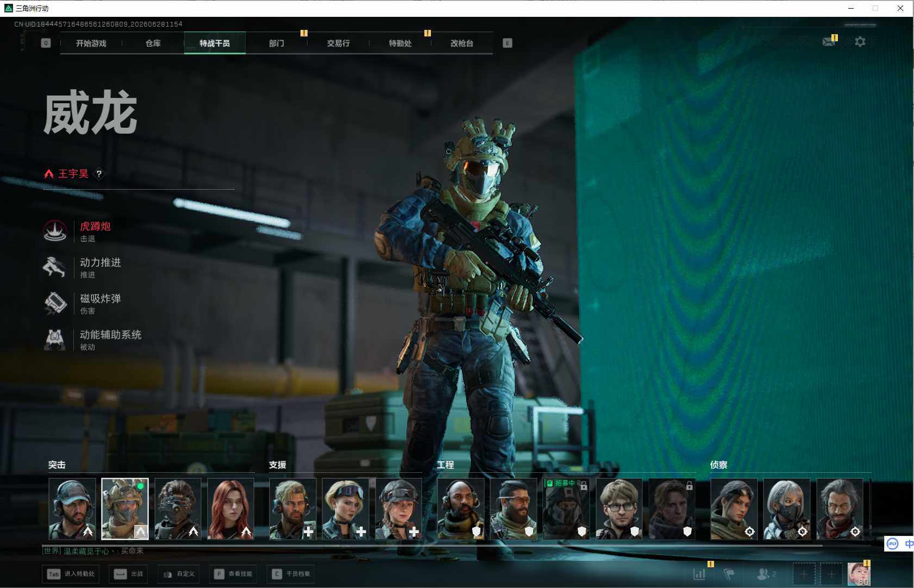Click the E next-tab key icon
This screenshot has height=588, width=914.
(508, 43)
